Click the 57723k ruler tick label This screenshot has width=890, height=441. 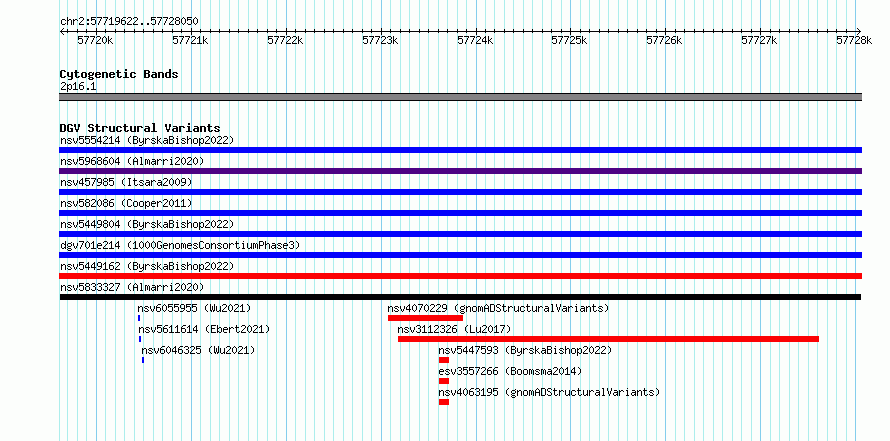380,40
